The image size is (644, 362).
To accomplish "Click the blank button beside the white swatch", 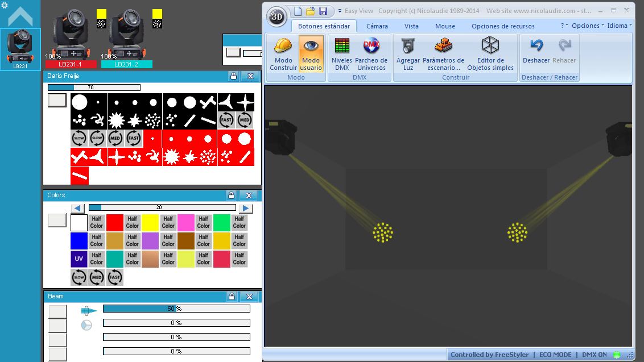I will tap(57, 220).
